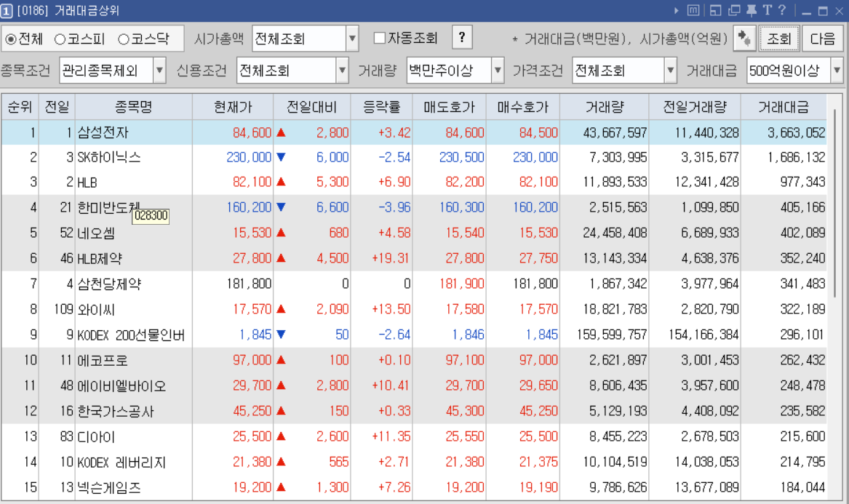The height and width of the screenshot is (504, 849).
Task: Sort by 현재가 column header
Action: click(x=233, y=107)
